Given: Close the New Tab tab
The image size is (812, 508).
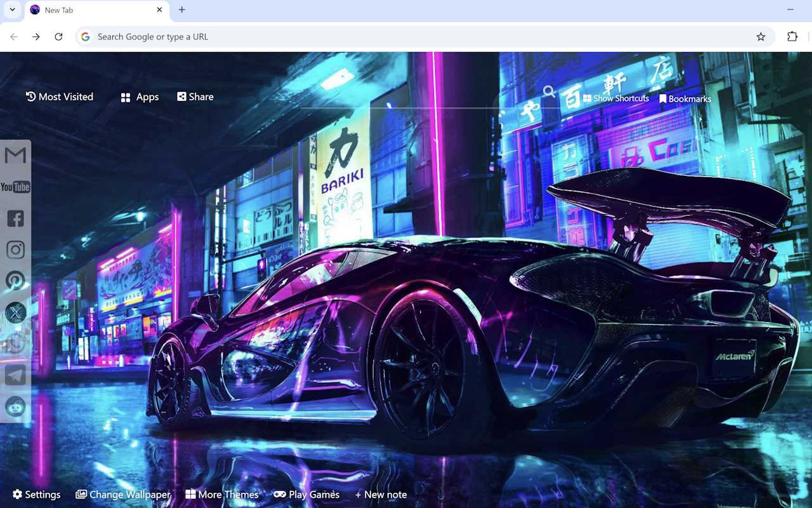Looking at the screenshot, I should (159, 10).
